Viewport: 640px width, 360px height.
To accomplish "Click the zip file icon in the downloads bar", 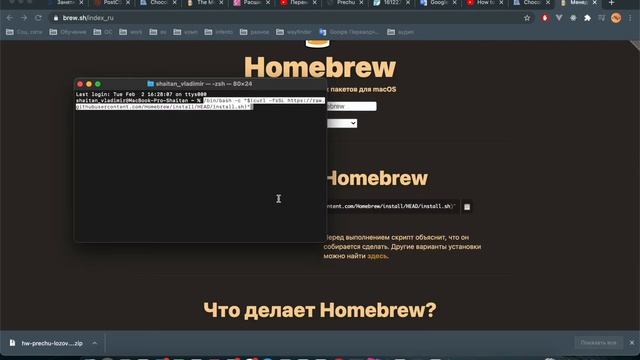I will (12, 343).
